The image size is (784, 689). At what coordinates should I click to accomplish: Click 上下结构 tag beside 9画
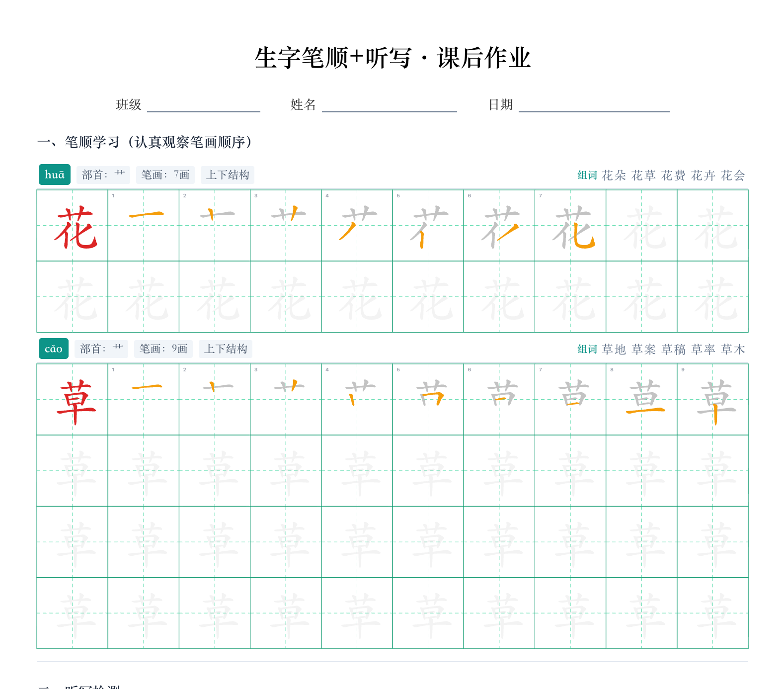click(x=226, y=349)
